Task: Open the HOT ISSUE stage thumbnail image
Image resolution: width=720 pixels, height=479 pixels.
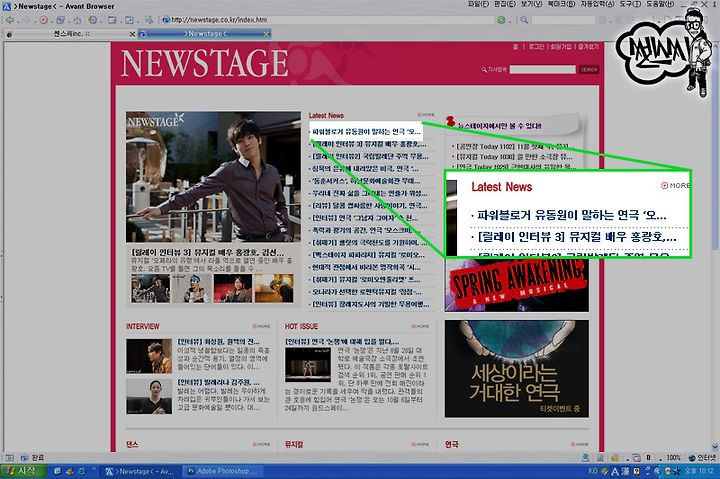Action: (308, 365)
